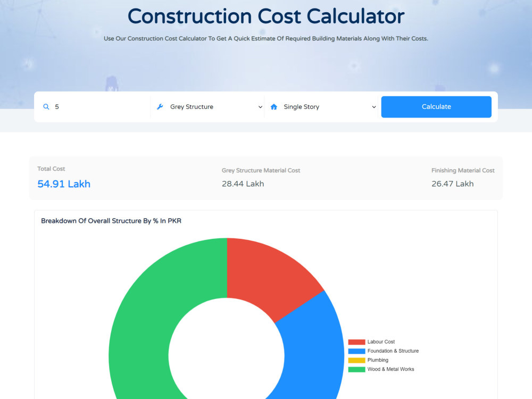Click the Total Cost label

51,169
